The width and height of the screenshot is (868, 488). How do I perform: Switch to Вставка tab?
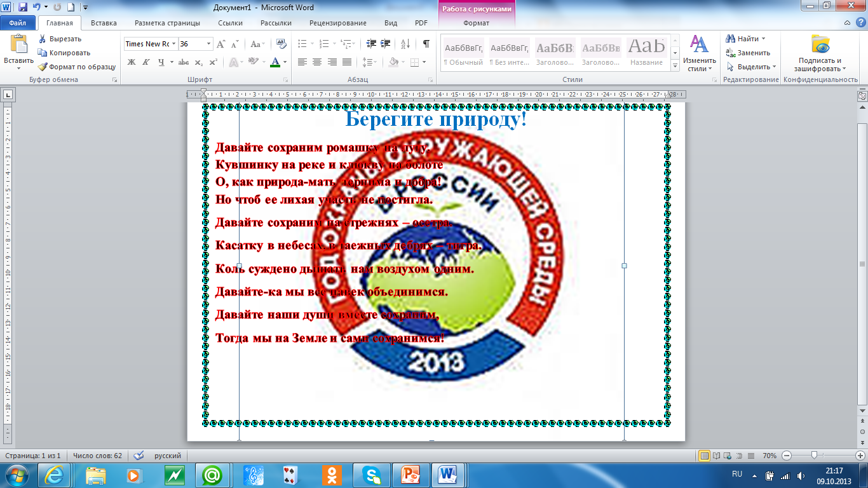pos(104,23)
